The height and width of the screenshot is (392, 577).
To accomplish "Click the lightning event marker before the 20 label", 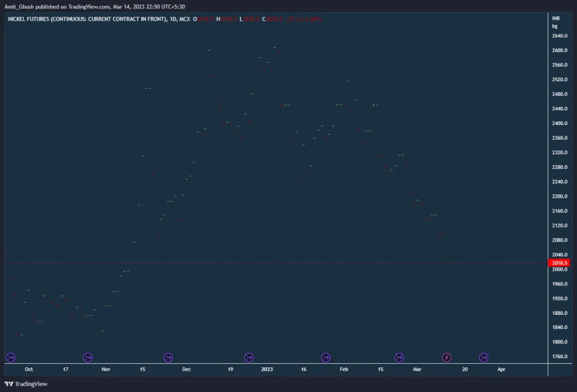I will (x=446, y=357).
